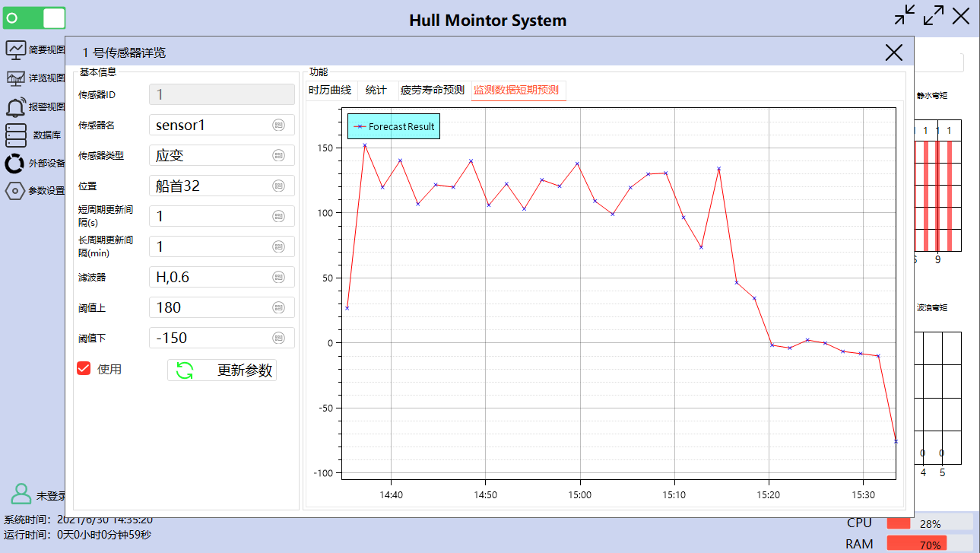Image resolution: width=980 pixels, height=553 pixels.
Task: Open the 详览视图 detail view icon
Action: tap(16, 78)
